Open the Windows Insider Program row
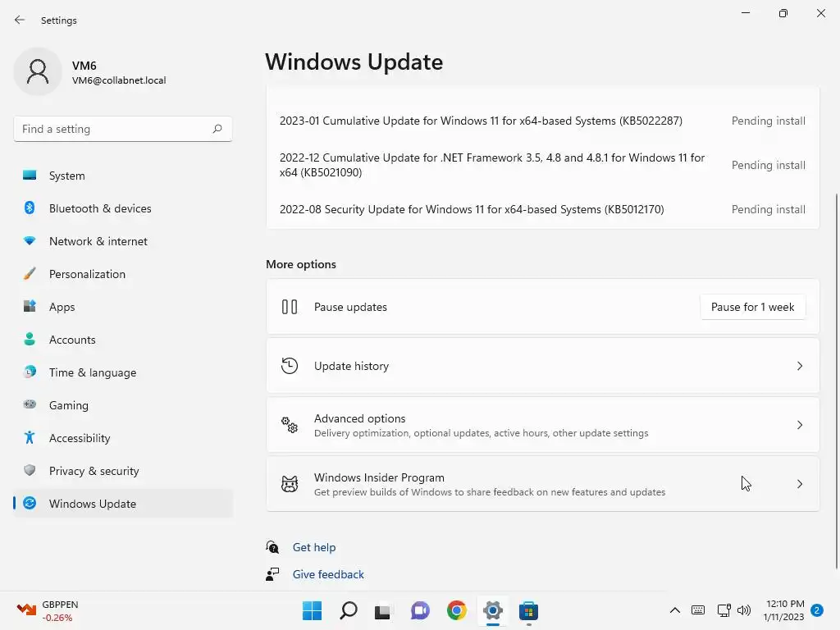The height and width of the screenshot is (630, 840). pos(543,484)
